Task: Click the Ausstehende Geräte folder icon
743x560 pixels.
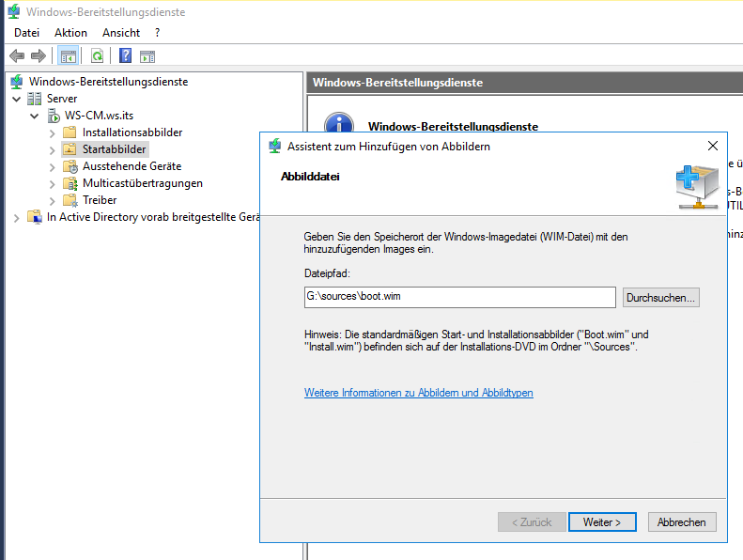Action: pyautogui.click(x=70, y=166)
